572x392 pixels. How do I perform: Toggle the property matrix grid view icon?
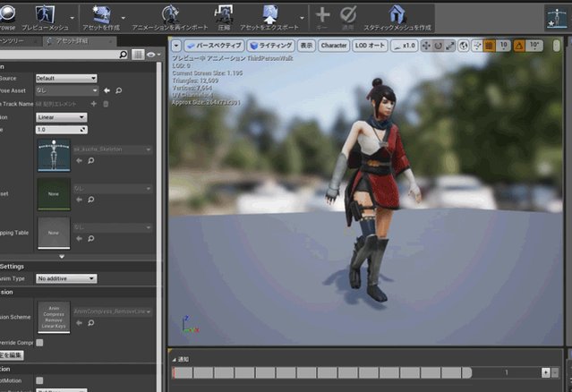pos(138,55)
